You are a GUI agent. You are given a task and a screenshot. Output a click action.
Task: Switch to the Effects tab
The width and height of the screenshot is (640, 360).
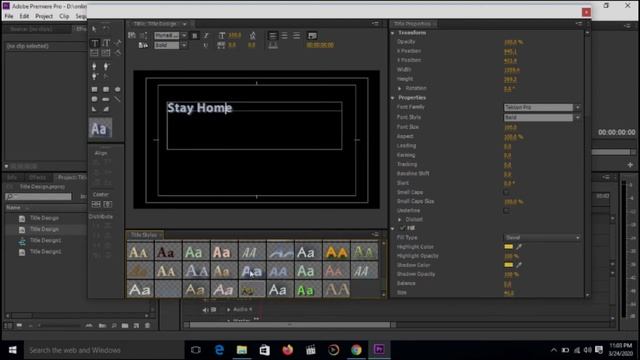[38, 178]
